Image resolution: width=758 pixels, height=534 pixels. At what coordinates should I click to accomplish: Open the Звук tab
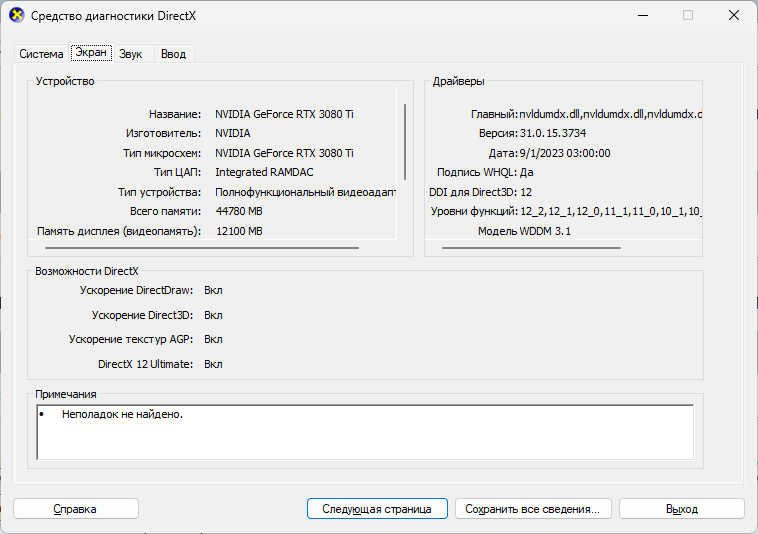point(131,54)
